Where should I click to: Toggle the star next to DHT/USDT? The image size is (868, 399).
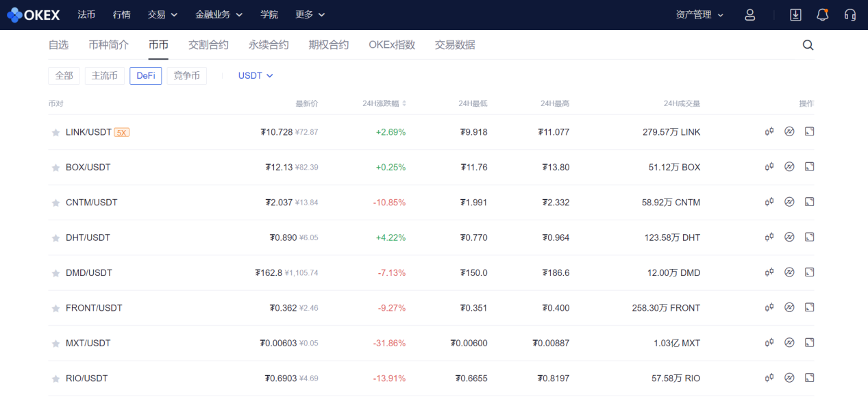[55, 238]
